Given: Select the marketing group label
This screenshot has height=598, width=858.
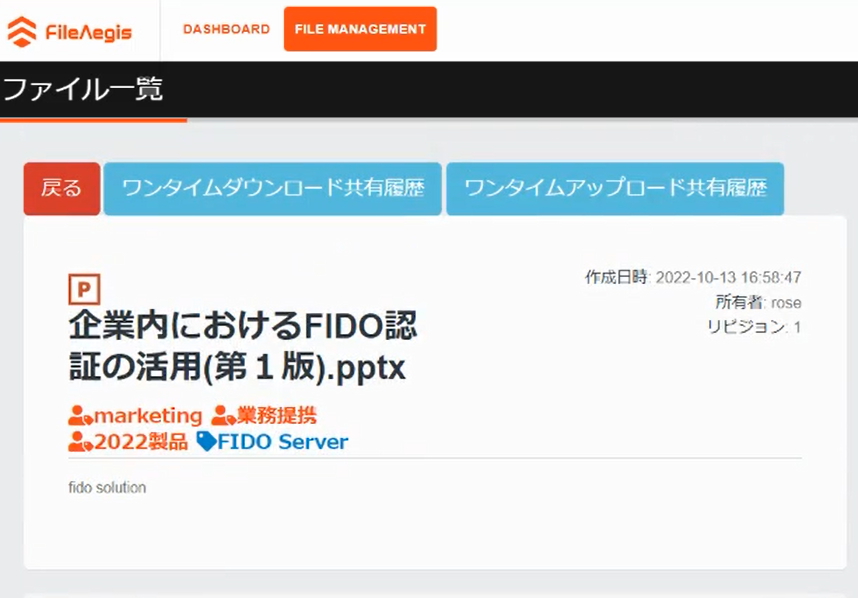Looking at the screenshot, I should [x=148, y=416].
